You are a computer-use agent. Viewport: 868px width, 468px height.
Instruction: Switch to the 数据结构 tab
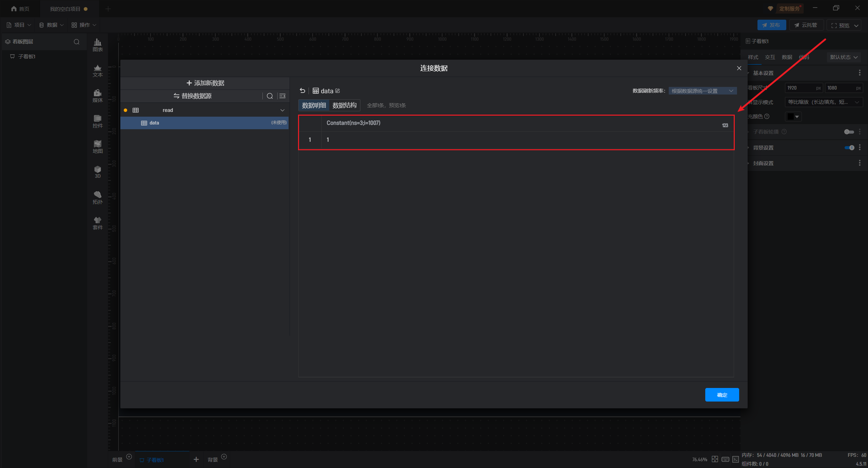pos(344,105)
